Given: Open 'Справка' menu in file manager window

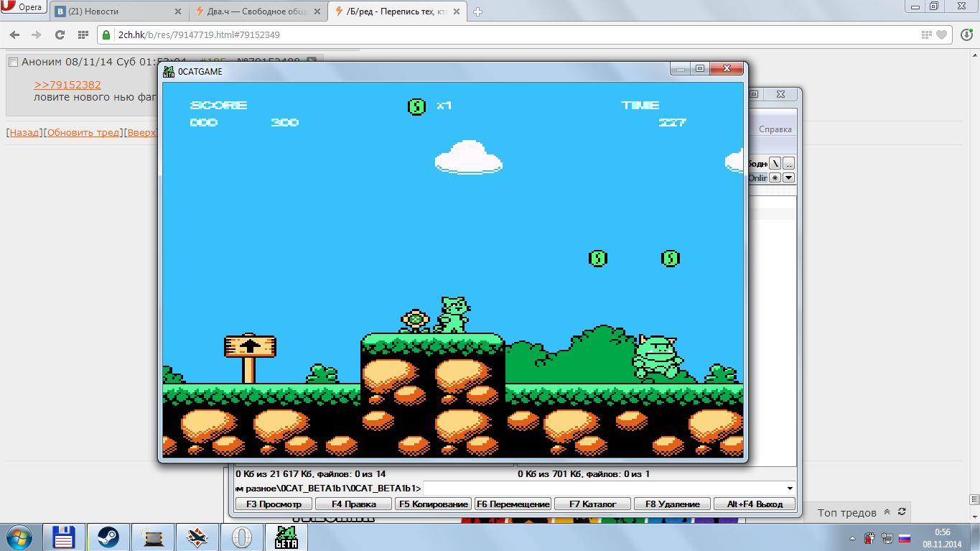Looking at the screenshot, I should (x=775, y=129).
